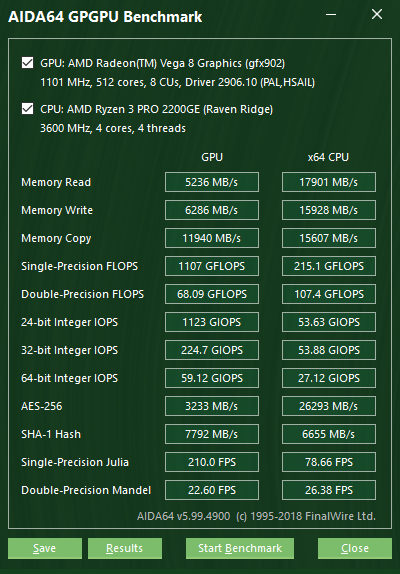Image resolution: width=400 pixels, height=574 pixels.
Task: Click the GPU Memory Write 6286 MB/s field
Action: (212, 210)
